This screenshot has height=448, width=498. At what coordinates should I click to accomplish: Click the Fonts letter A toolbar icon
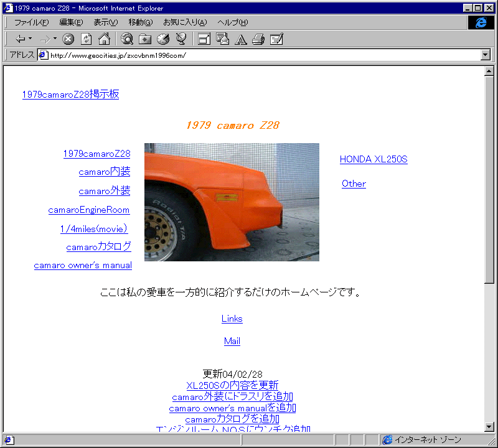point(240,39)
